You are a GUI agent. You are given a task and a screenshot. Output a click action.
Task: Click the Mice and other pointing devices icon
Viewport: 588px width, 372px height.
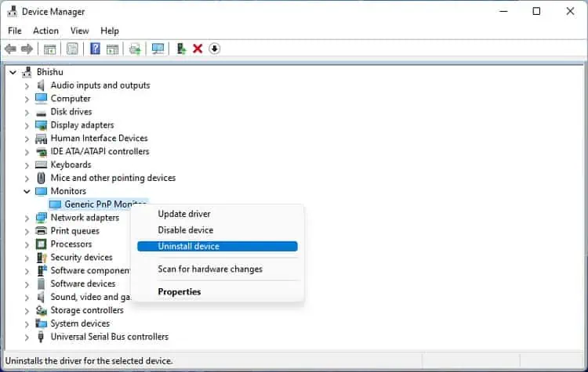(41, 178)
